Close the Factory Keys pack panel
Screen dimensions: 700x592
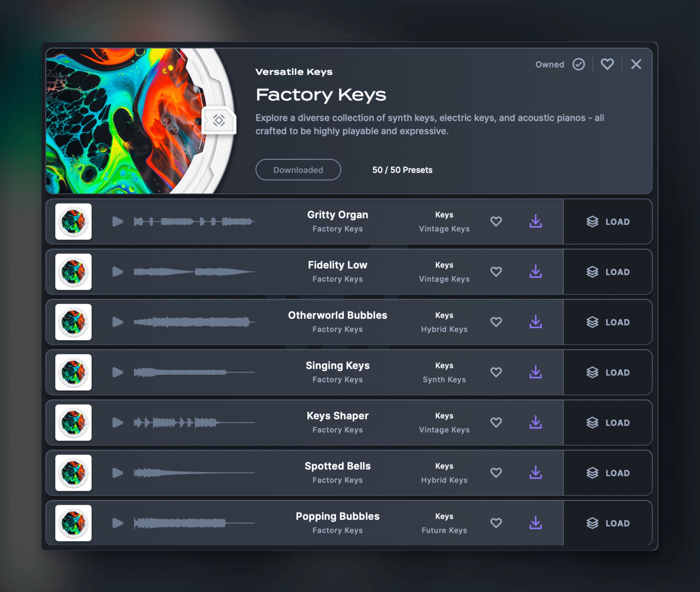click(x=636, y=64)
